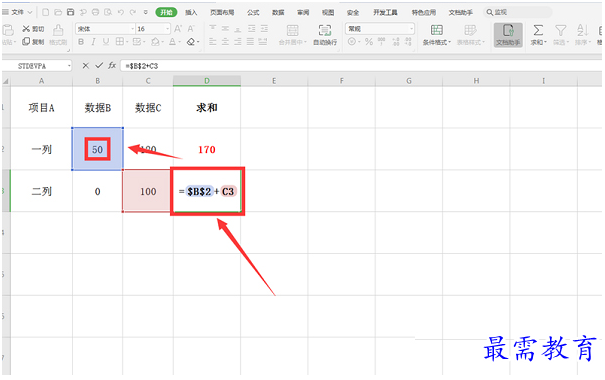Apply percent style

click(x=369, y=42)
